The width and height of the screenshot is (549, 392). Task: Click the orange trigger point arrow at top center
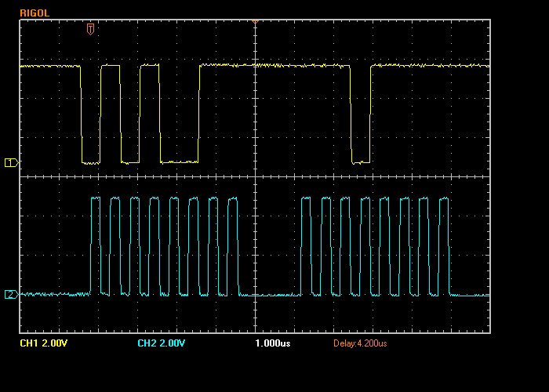pos(255,22)
